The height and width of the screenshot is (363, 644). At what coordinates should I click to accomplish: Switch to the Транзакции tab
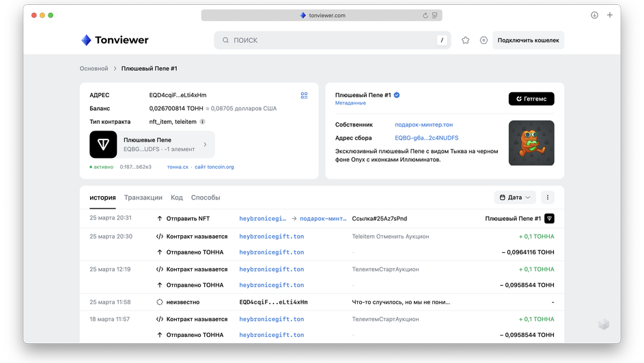(143, 198)
